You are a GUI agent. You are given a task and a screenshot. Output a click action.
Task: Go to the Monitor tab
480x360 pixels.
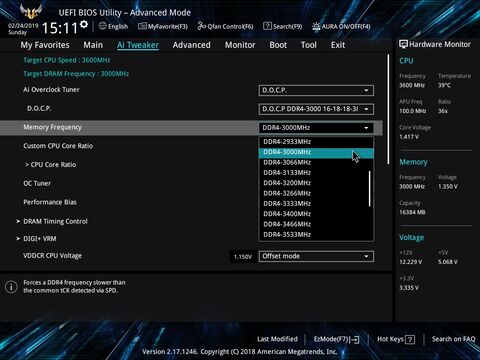pyautogui.click(x=240, y=45)
